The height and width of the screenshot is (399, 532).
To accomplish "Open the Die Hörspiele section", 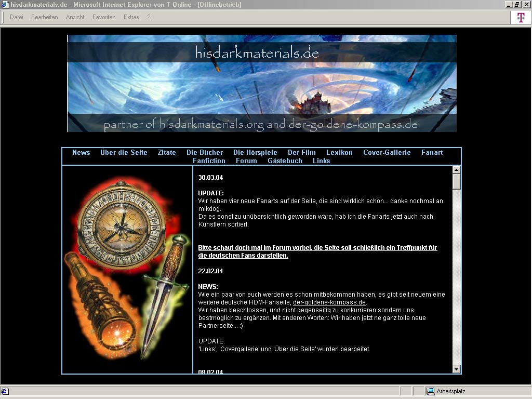I will (x=255, y=152).
